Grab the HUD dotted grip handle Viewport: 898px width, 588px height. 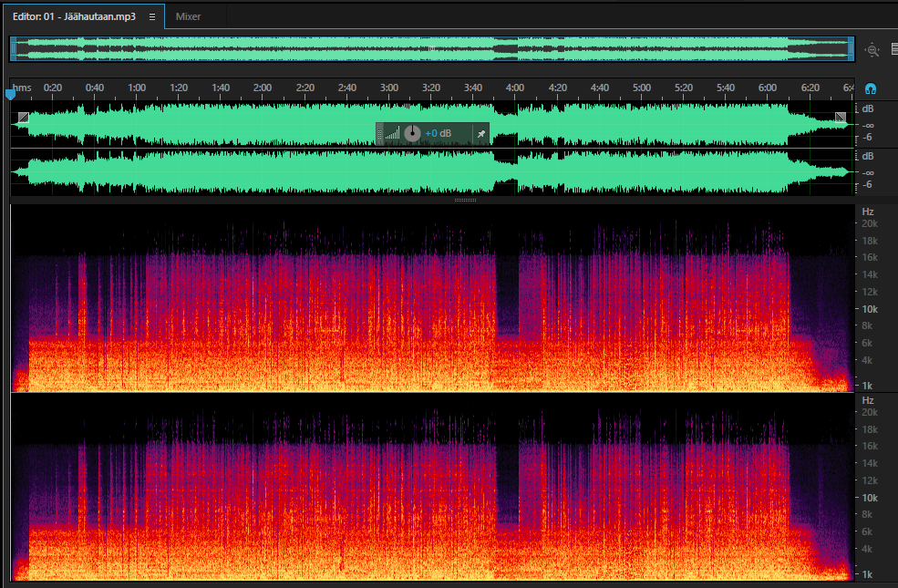379,134
